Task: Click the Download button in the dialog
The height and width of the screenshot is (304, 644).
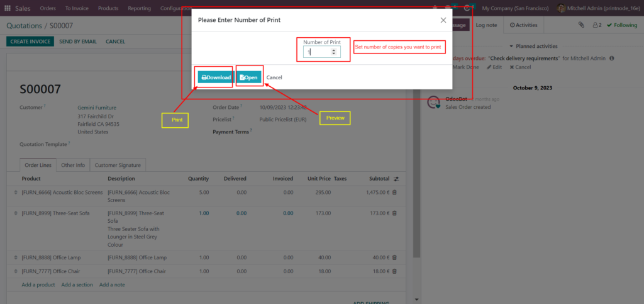Action: click(216, 77)
